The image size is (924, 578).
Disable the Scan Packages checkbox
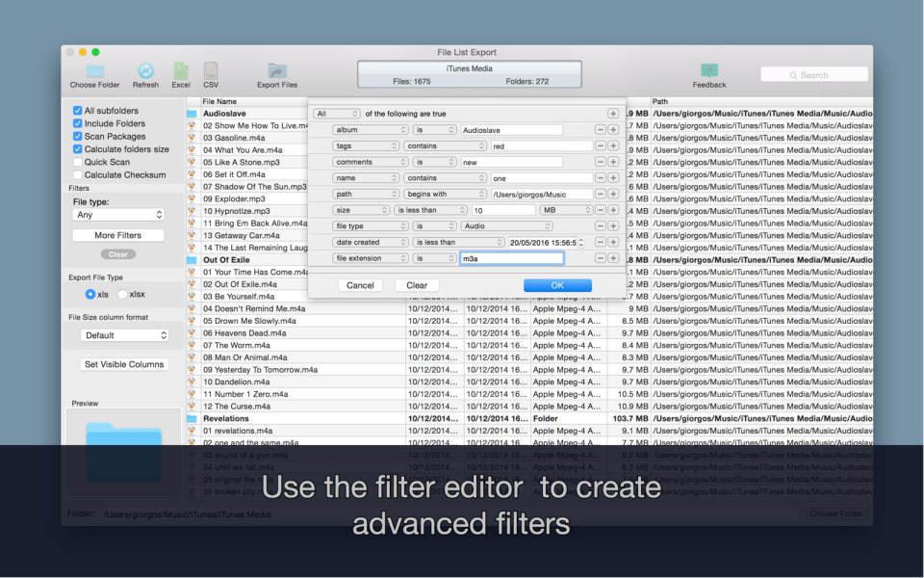click(x=77, y=136)
